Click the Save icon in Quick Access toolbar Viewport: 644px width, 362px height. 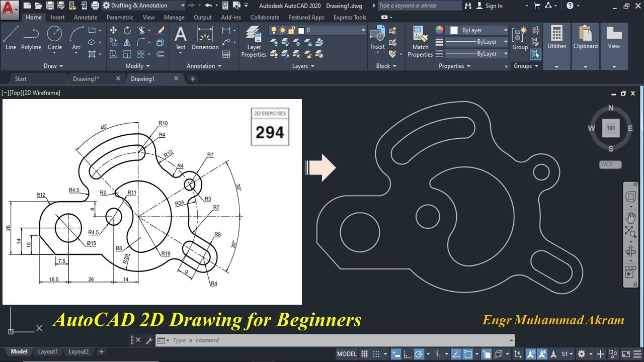click(50, 6)
